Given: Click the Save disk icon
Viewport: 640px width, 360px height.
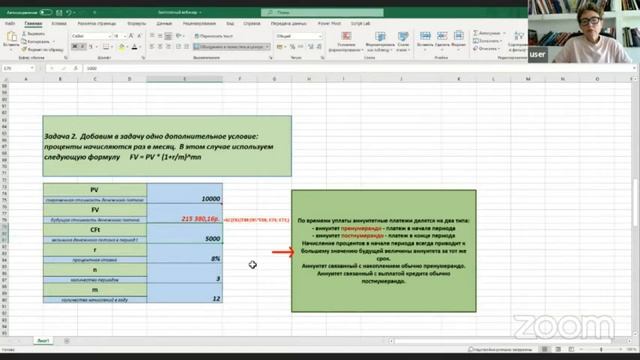Looking at the screenshot, I should (60, 13).
